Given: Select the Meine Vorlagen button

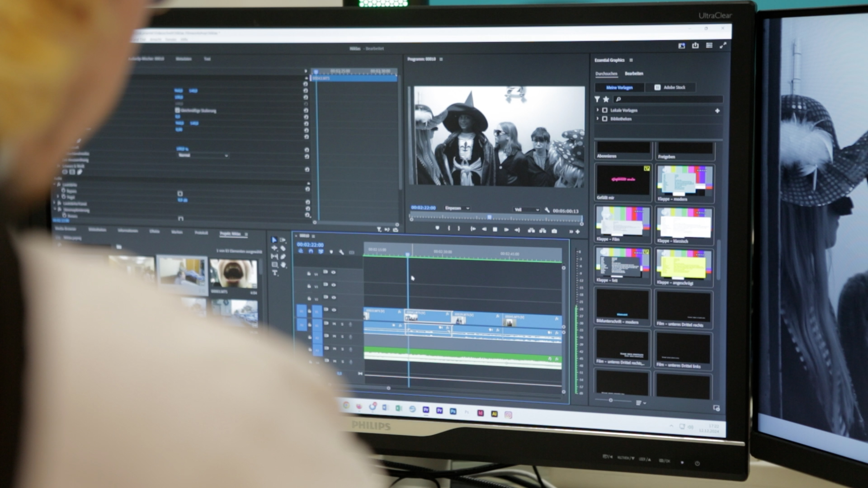Looking at the screenshot, I should [619, 87].
